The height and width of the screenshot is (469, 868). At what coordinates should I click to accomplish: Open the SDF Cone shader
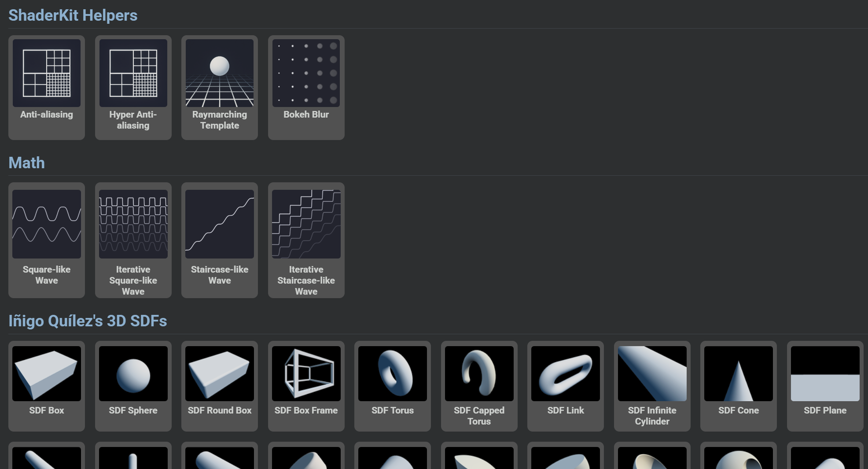point(738,386)
